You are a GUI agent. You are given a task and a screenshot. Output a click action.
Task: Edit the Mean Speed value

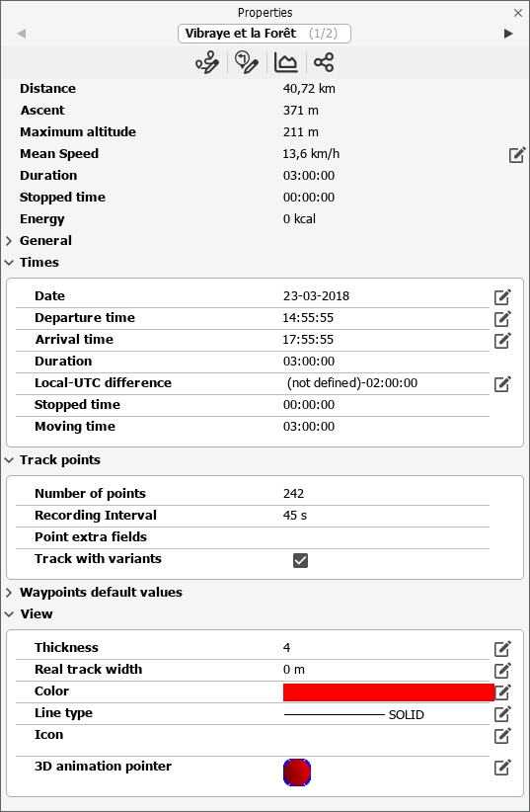coord(516,154)
